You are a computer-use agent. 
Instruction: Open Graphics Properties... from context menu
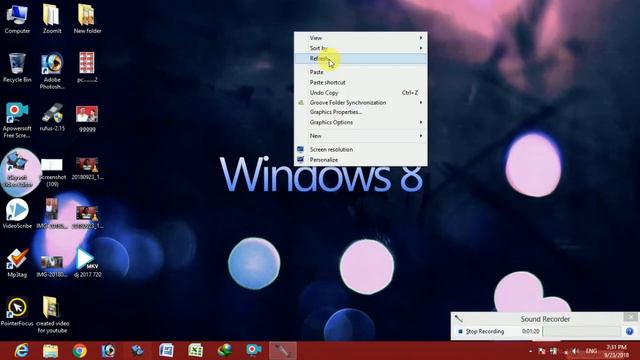pyautogui.click(x=361, y=112)
